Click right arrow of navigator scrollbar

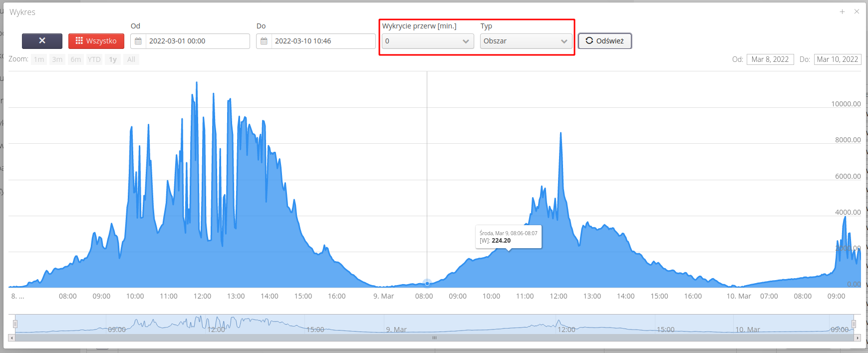coord(858,338)
